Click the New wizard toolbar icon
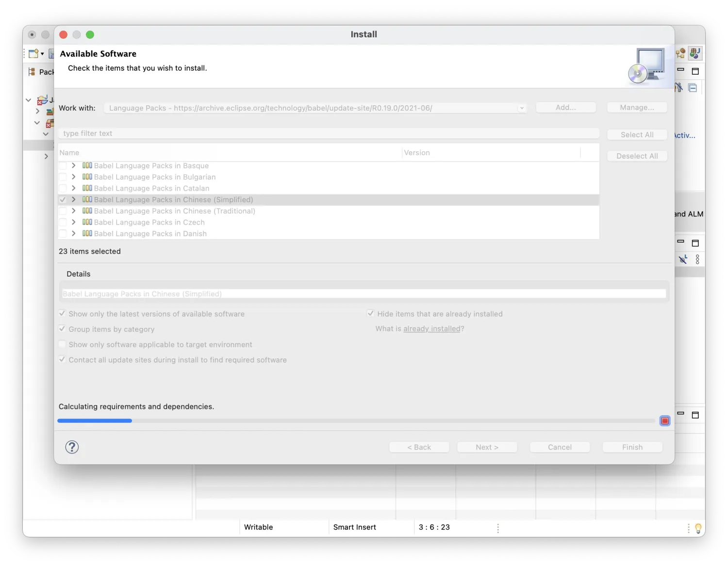Viewport: 728px width, 565px height. [33, 53]
